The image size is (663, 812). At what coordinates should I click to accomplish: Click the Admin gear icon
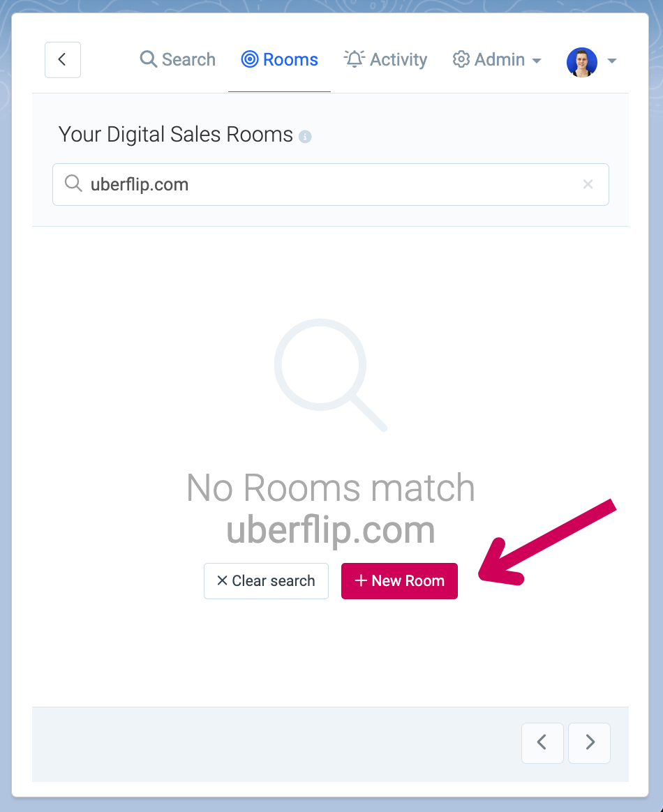[x=461, y=59]
